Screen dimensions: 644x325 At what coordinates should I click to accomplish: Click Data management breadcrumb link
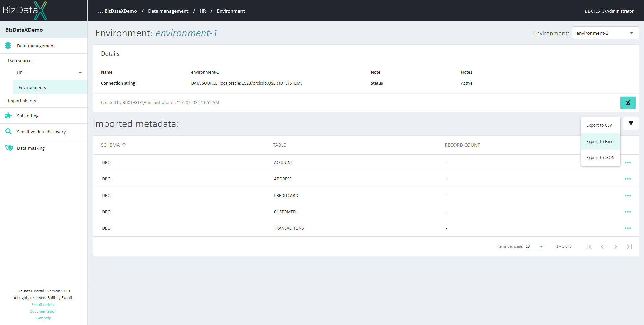168,11
